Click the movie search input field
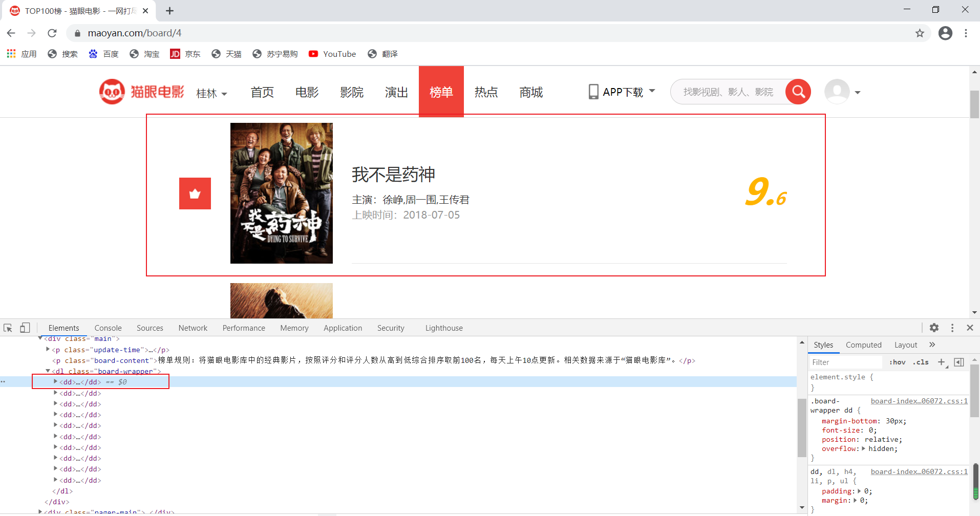Viewport: 980px width, 516px height. coord(728,92)
